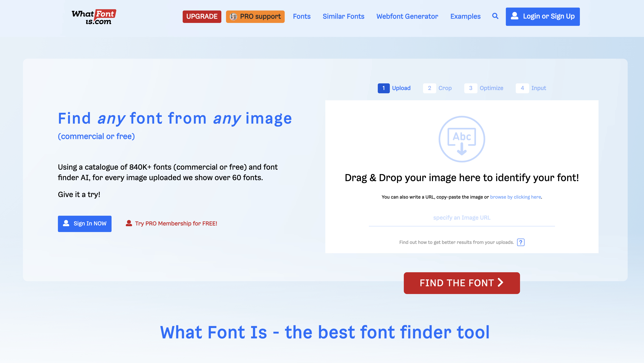Click FIND THE FONT button
This screenshot has height=363, width=644.
pos(462,283)
